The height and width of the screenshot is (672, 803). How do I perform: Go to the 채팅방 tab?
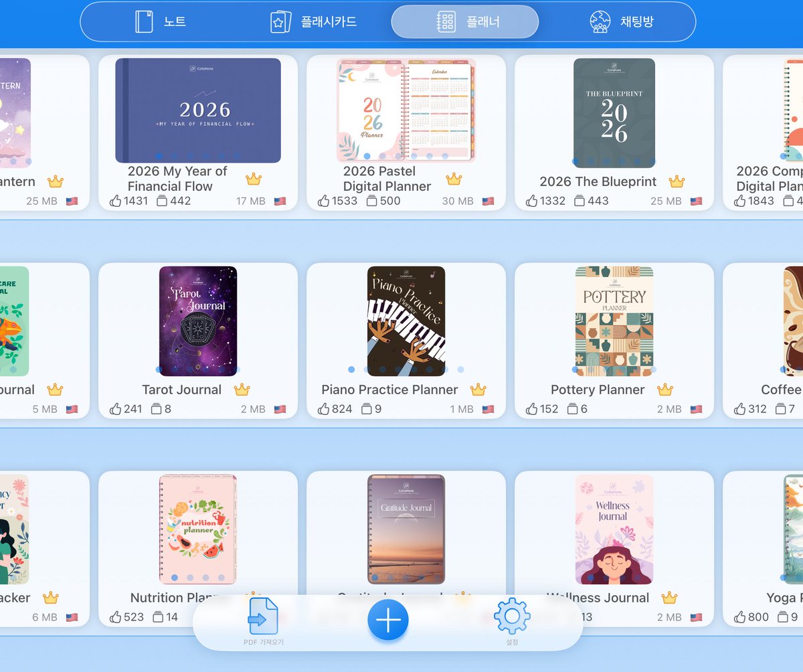tap(622, 21)
